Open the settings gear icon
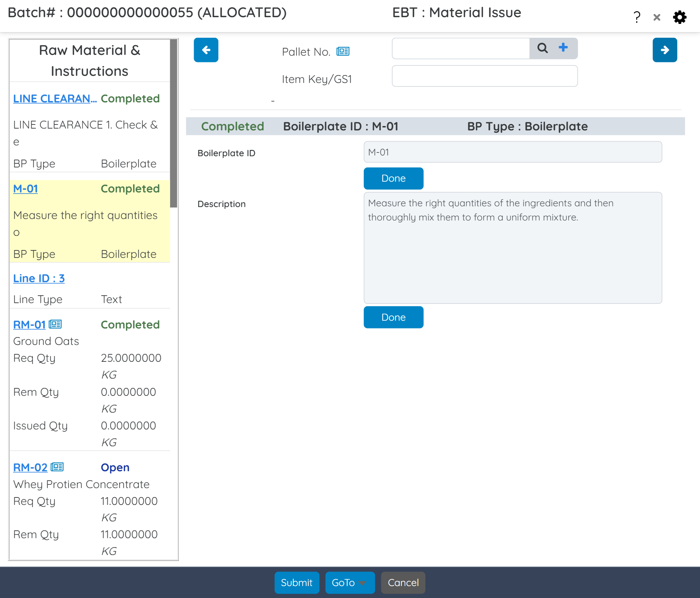Viewport: 700px width, 598px height. tap(679, 17)
